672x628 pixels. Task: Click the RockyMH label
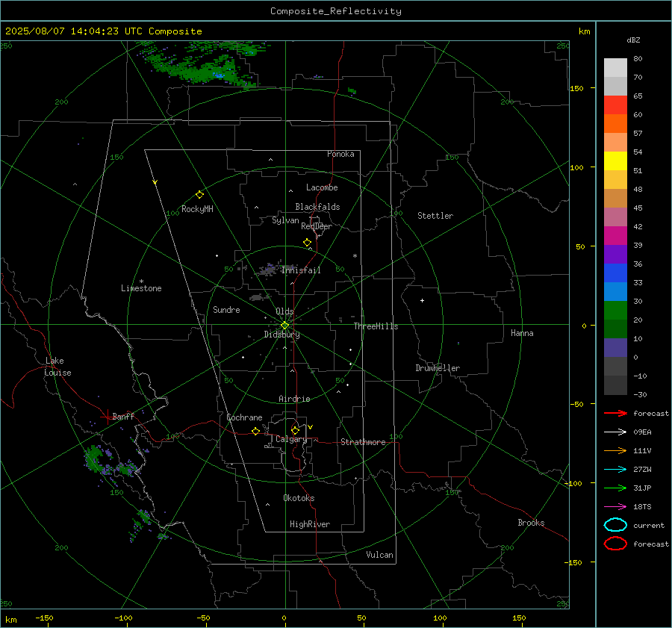click(x=197, y=209)
